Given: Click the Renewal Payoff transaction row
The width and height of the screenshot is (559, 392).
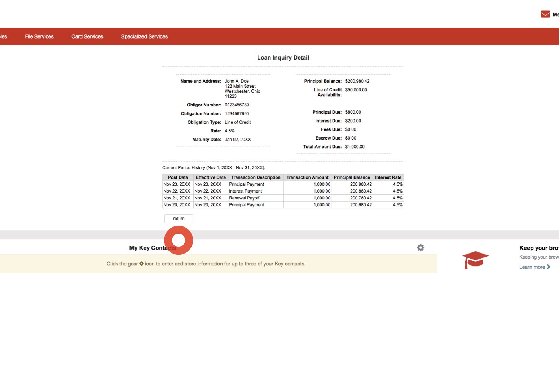Looking at the screenshot, I should (x=244, y=198).
